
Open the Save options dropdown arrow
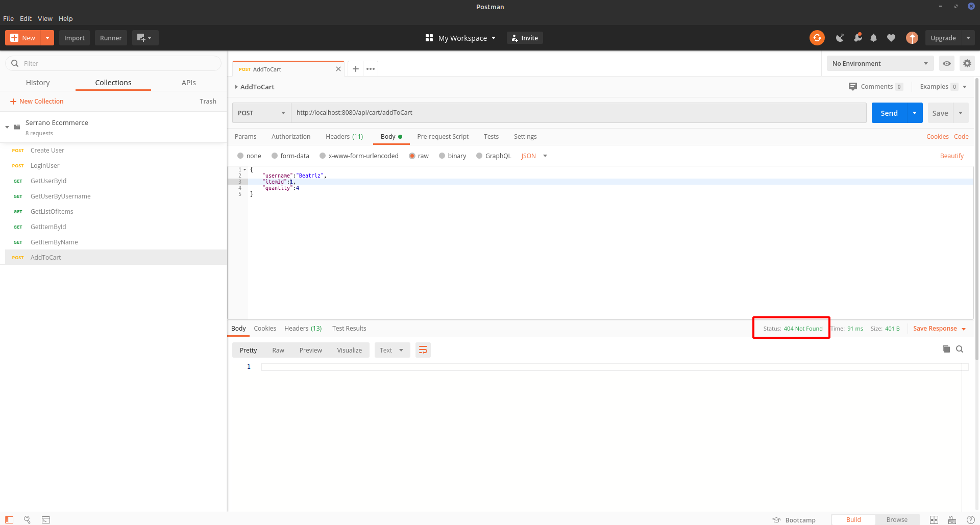[961, 113]
